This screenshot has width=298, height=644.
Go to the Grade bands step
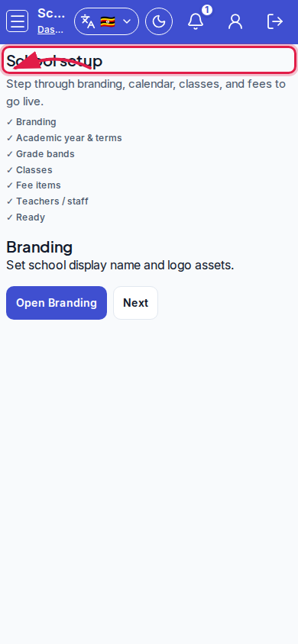point(40,154)
